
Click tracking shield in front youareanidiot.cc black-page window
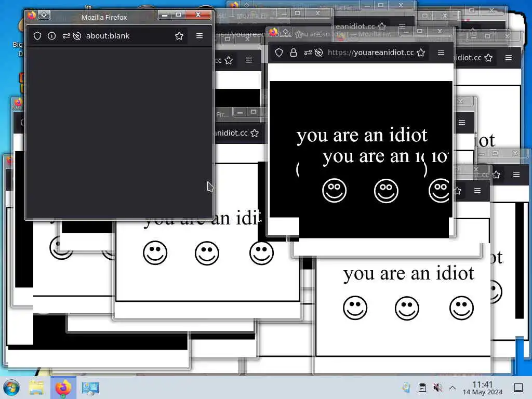pos(279,52)
